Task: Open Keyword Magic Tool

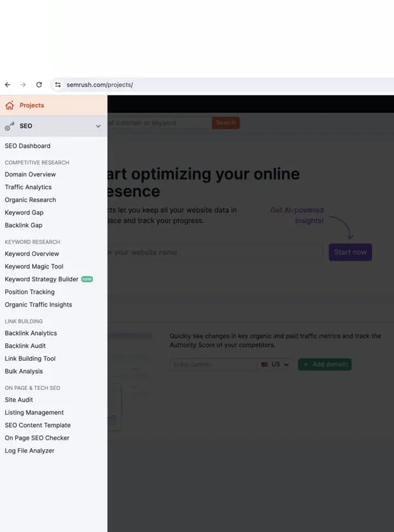Action: [34, 267]
